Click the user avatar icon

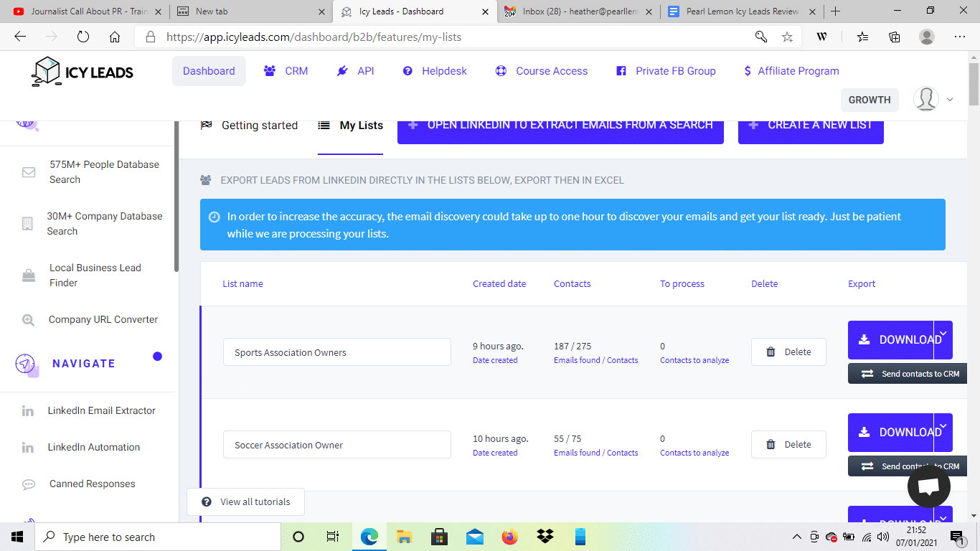[x=926, y=99]
